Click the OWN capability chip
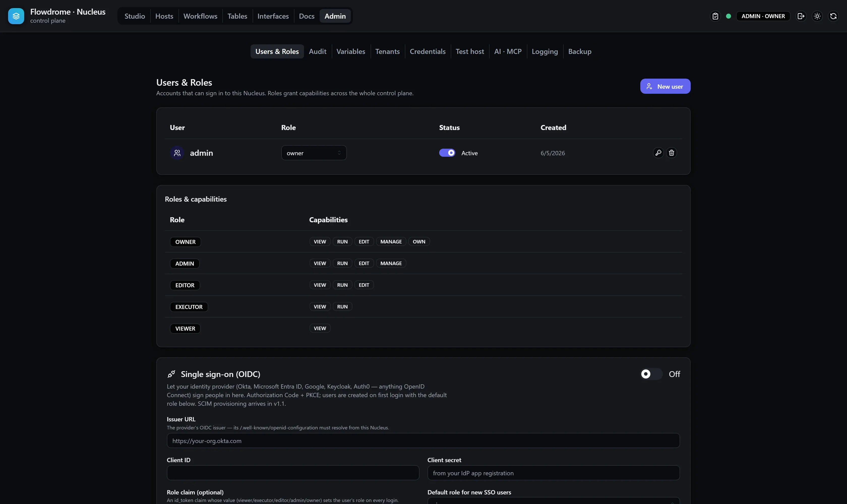This screenshot has height=504, width=847. tap(418, 241)
